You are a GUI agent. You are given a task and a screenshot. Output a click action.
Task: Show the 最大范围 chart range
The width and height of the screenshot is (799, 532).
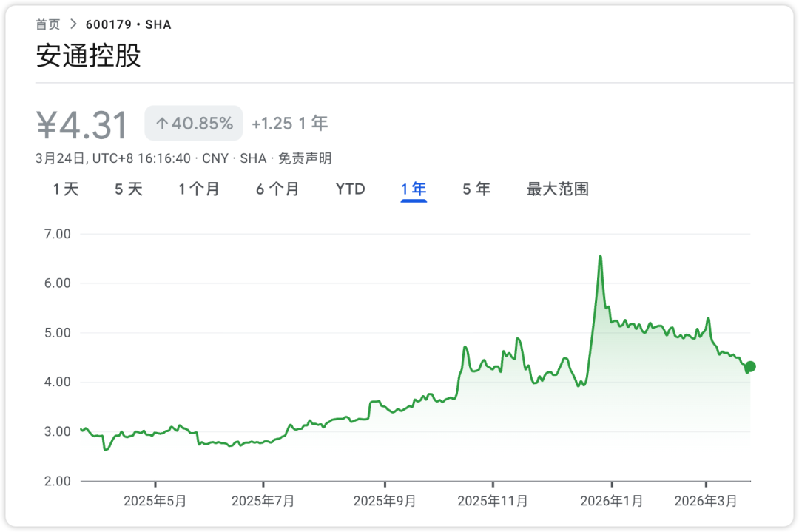[x=557, y=189]
